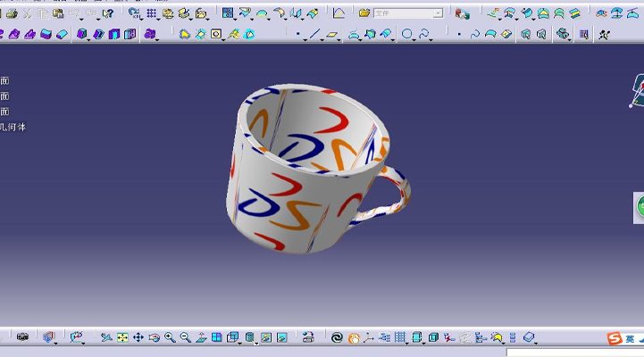The image size is (644, 357).
Task: Click the What's This help icon
Action: pyautogui.click(x=108, y=13)
